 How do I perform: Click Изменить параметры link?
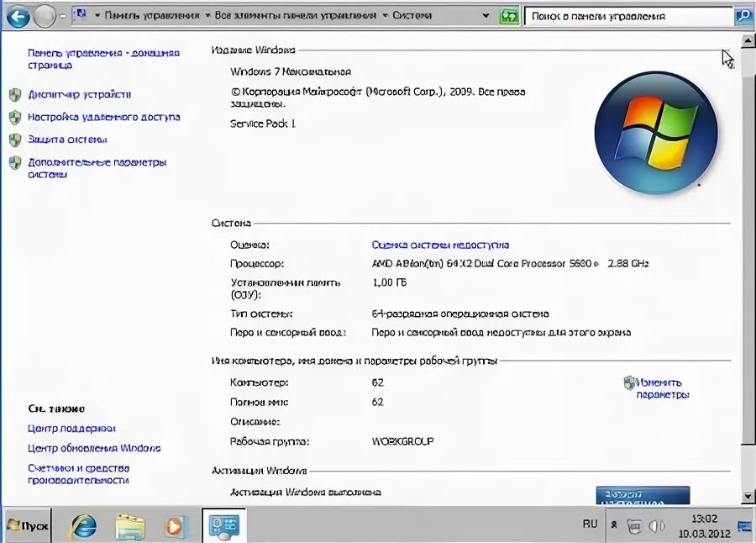tap(663, 389)
